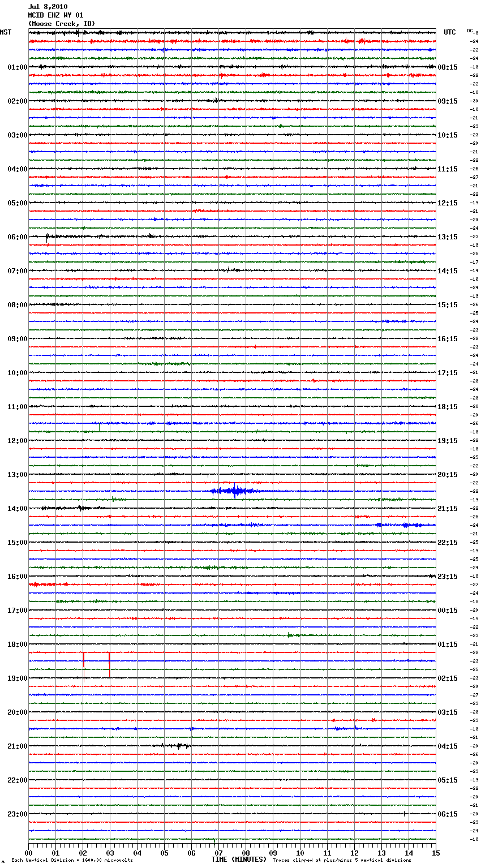Click the '13:15' UTC time label
Screen dimensions: 481x868
[448, 237]
